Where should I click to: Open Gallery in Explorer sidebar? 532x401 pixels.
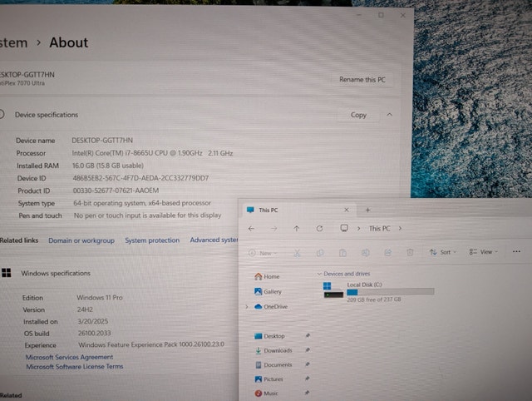(x=268, y=291)
